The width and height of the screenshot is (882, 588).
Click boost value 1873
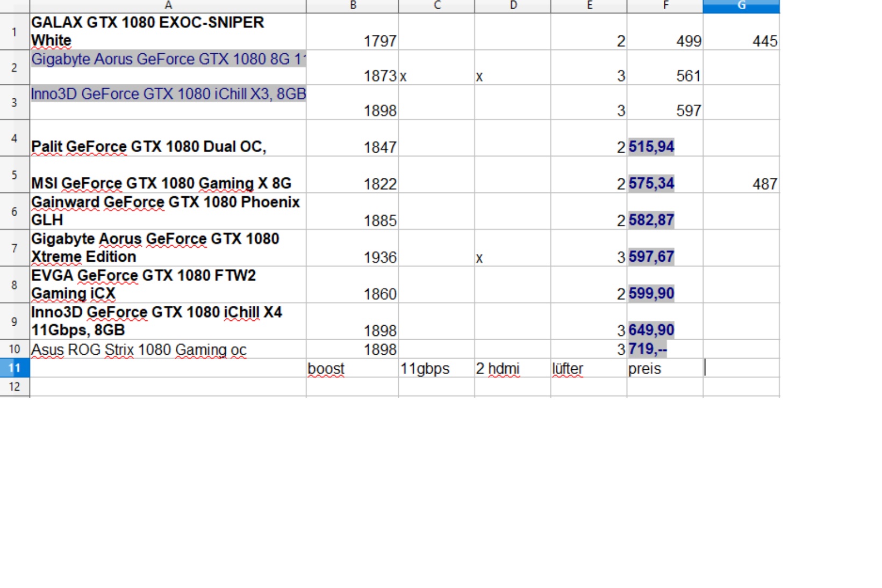point(379,76)
